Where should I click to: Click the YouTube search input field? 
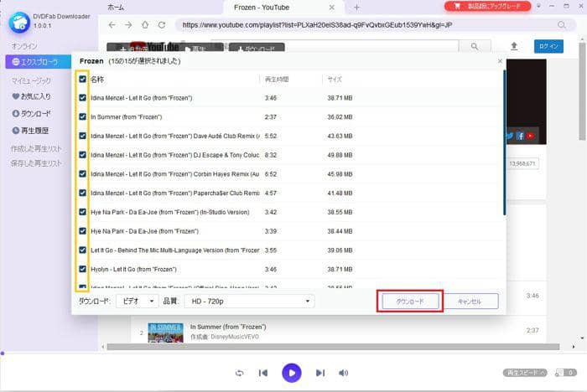point(335,45)
